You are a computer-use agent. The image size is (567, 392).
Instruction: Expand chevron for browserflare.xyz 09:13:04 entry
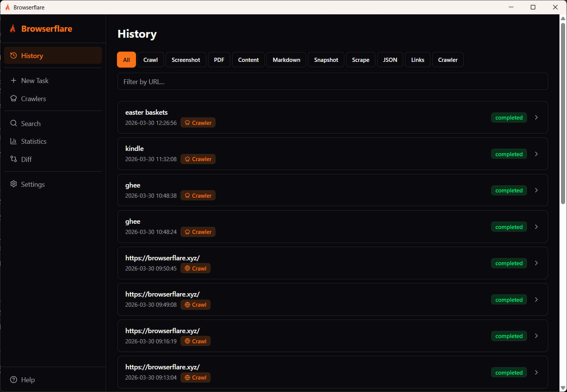(x=536, y=372)
